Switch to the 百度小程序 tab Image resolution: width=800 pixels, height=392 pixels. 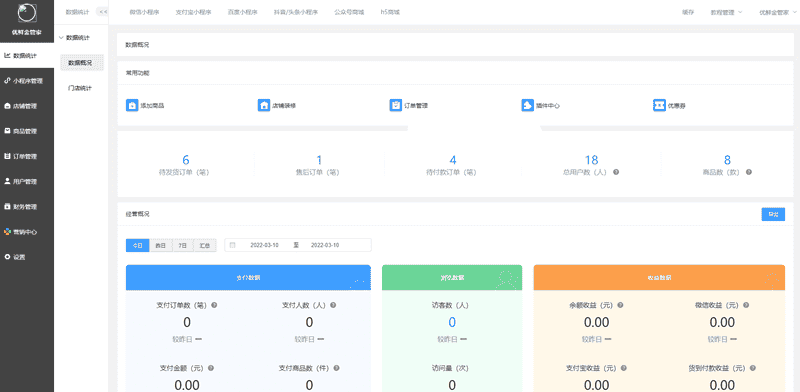tap(243, 12)
